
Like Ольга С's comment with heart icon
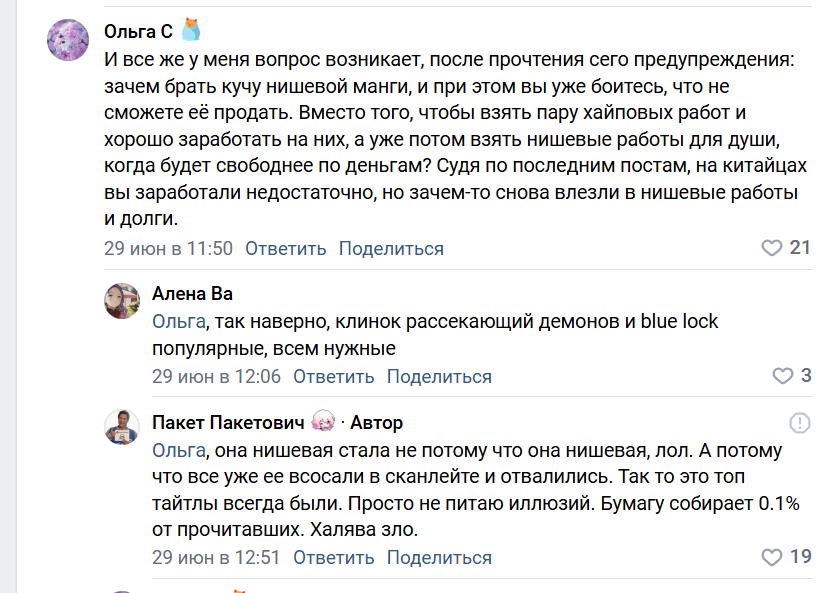click(771, 248)
